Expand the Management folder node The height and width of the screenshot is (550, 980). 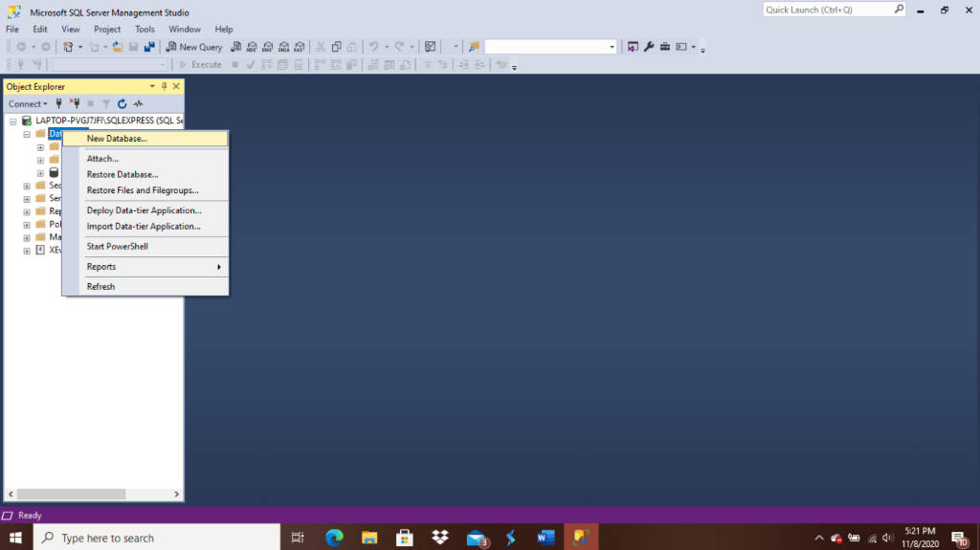27,237
